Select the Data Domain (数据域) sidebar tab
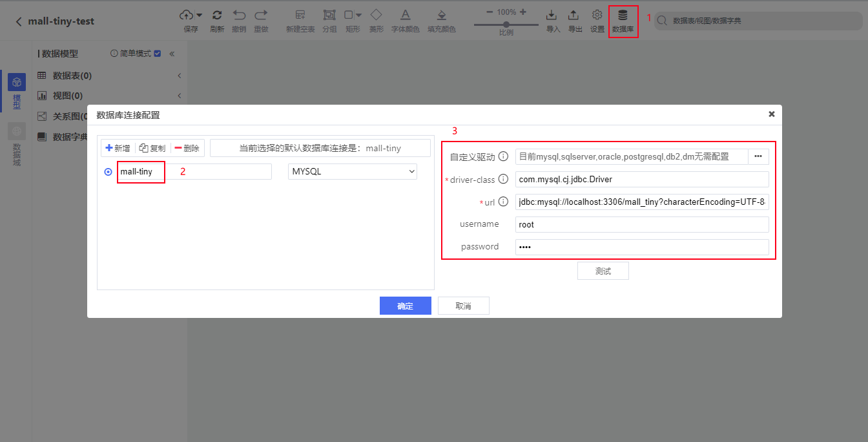This screenshot has height=442, width=868. [x=17, y=145]
